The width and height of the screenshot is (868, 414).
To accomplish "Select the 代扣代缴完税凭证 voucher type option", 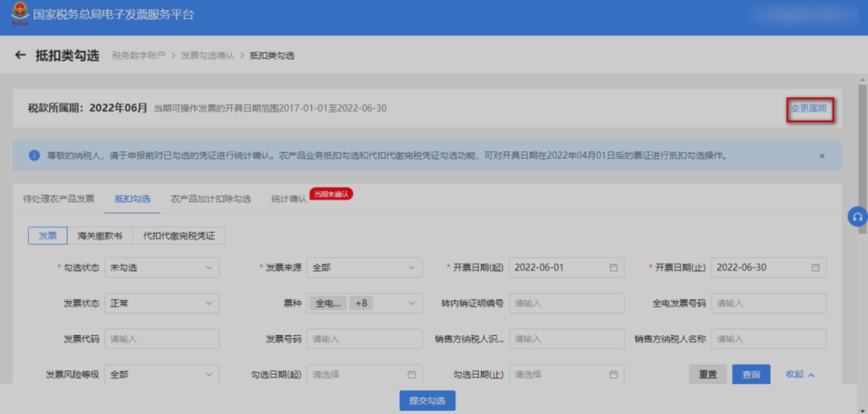I will (179, 236).
